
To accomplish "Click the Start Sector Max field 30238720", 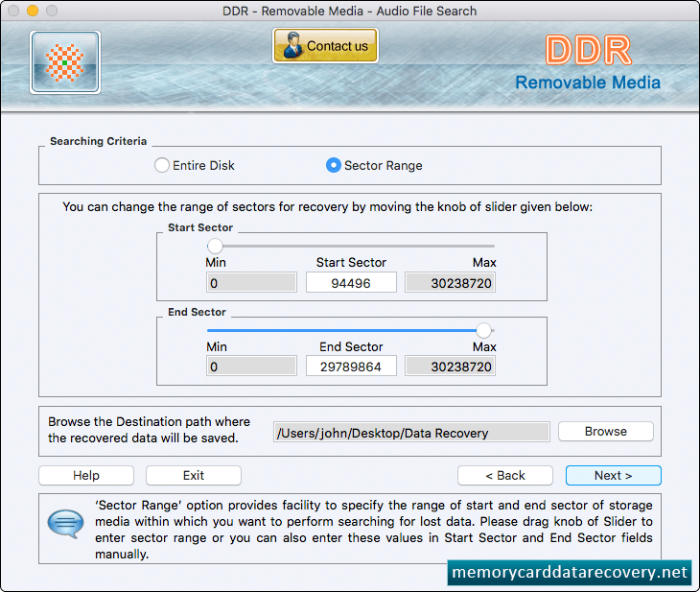I will (450, 283).
